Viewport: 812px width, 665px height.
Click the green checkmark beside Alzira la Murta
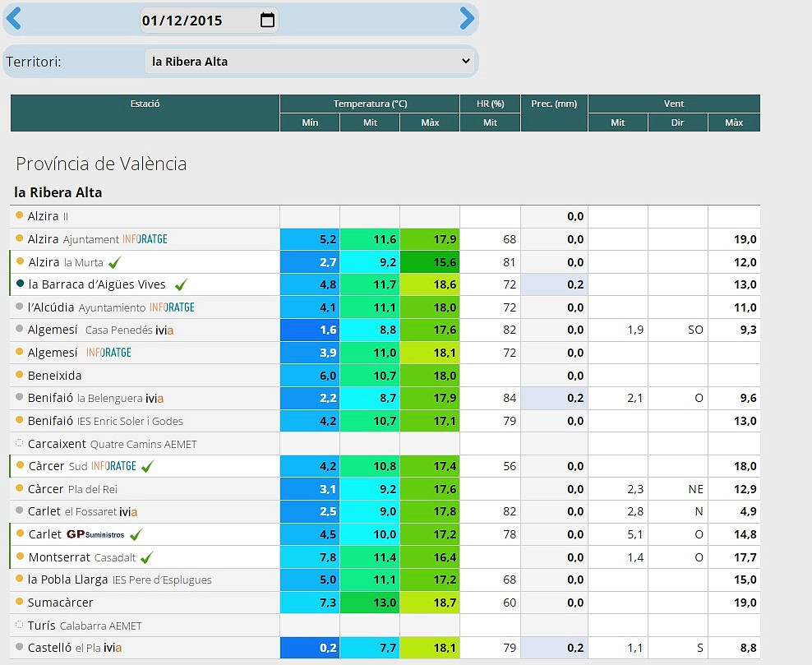pos(114,262)
